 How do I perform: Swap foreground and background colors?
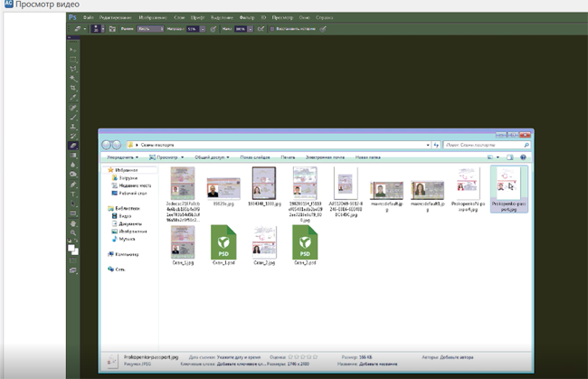click(x=76, y=241)
